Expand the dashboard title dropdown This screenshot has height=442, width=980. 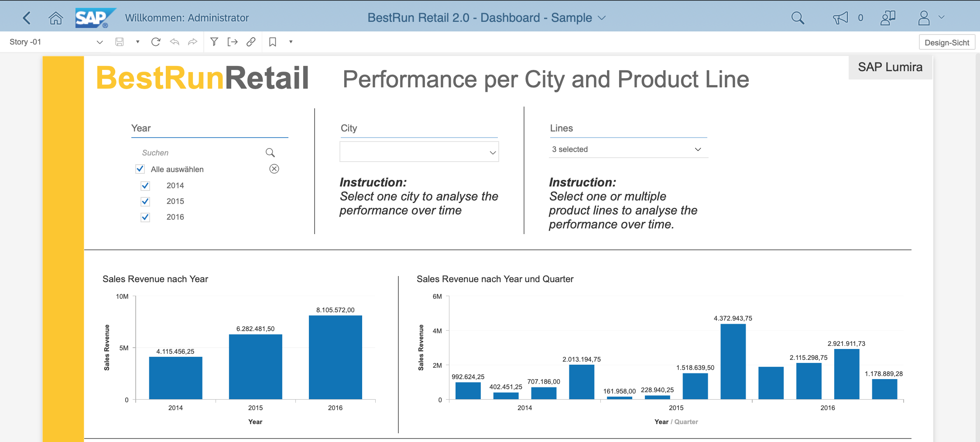coord(602,18)
